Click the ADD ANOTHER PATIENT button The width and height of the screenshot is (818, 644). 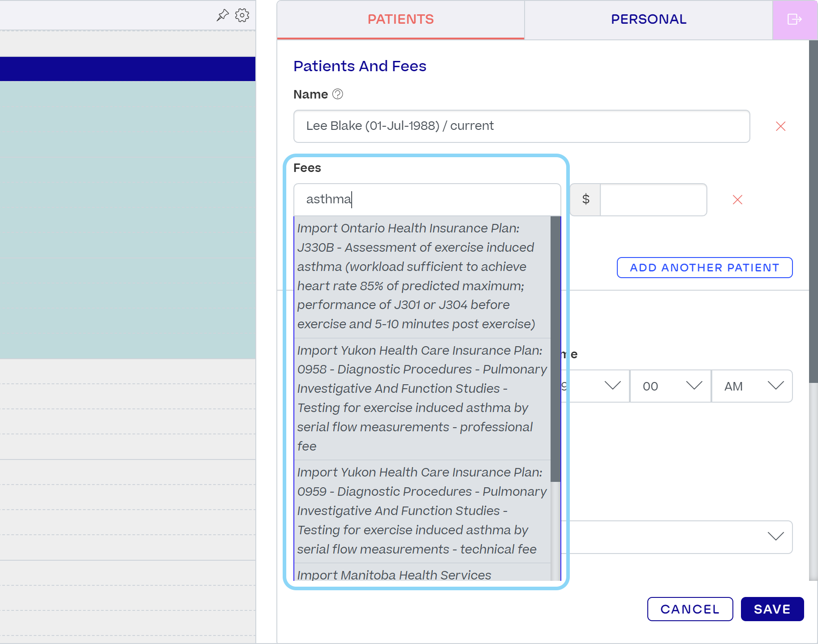(705, 268)
